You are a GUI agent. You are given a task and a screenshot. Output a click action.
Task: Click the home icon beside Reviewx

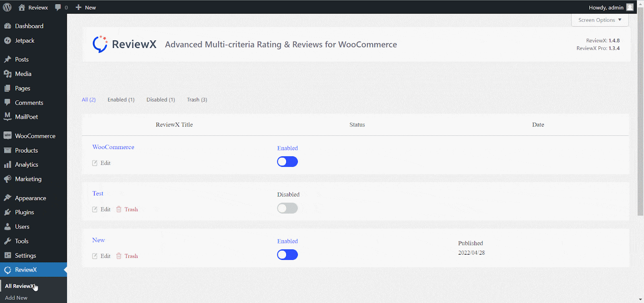22,7
